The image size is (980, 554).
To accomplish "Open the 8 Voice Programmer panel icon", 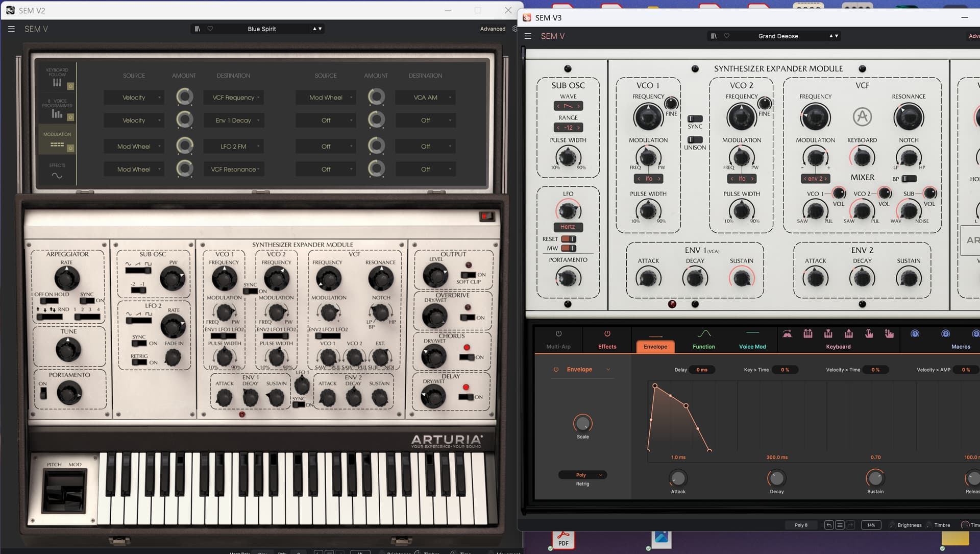I will coord(57,114).
